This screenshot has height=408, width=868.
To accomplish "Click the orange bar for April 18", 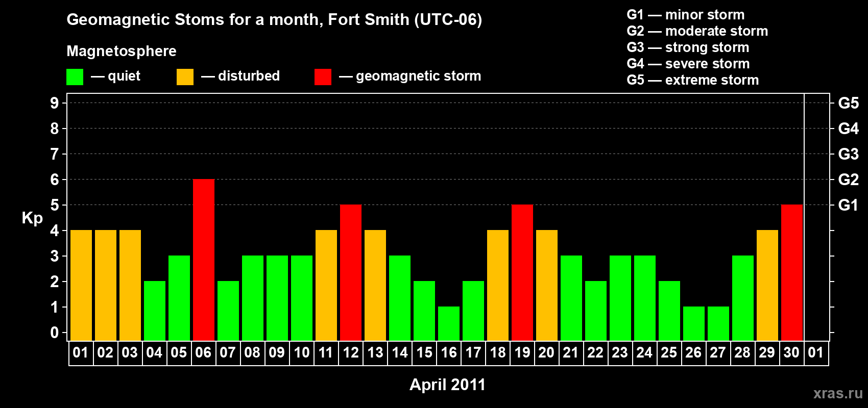I will tap(498, 286).
